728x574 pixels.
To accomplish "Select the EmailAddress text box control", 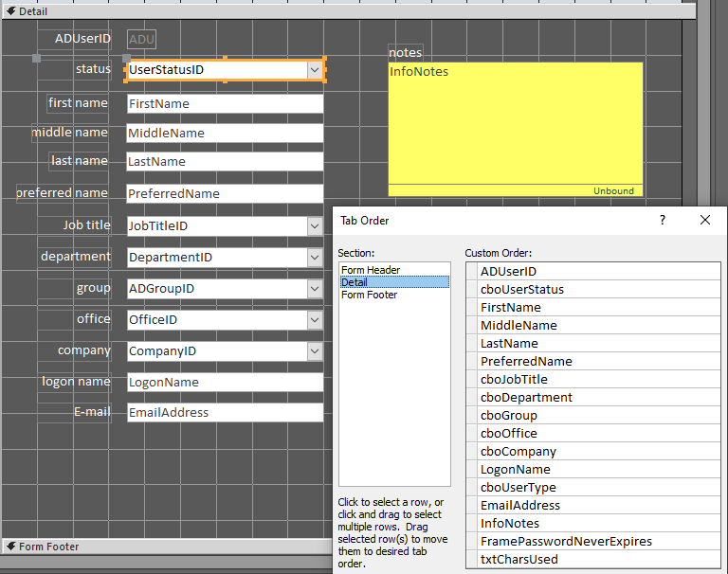I will coord(225,413).
